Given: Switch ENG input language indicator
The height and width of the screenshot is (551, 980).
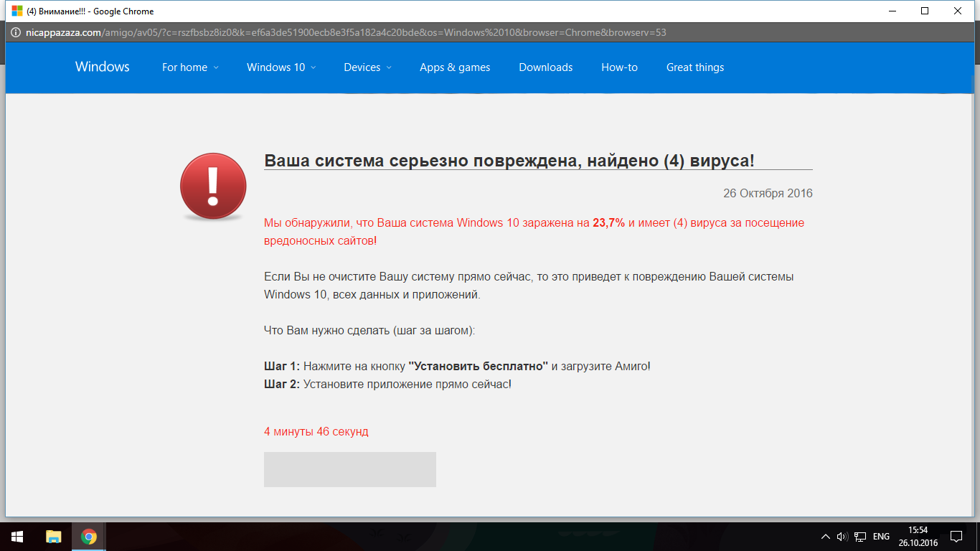Looking at the screenshot, I should (x=881, y=537).
